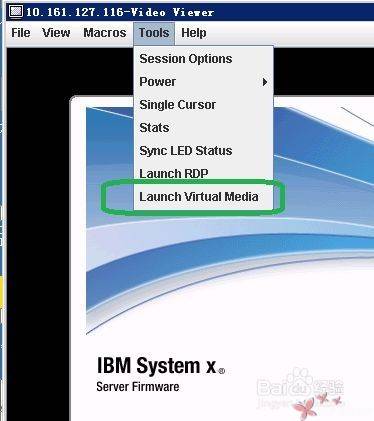The height and width of the screenshot is (421, 374).
Task: Click the Power submenu arrow
Action: tap(265, 82)
